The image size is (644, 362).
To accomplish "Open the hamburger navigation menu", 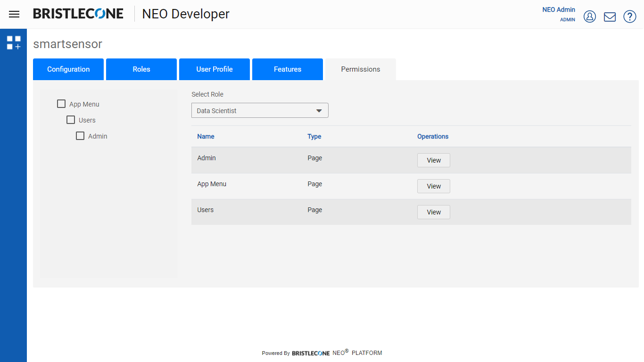I will point(14,14).
